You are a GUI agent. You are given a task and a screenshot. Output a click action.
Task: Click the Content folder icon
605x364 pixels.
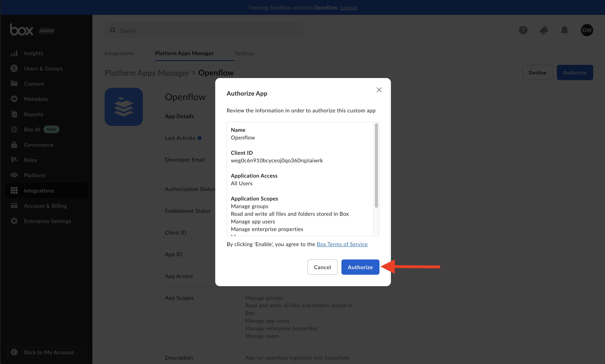pyautogui.click(x=14, y=84)
